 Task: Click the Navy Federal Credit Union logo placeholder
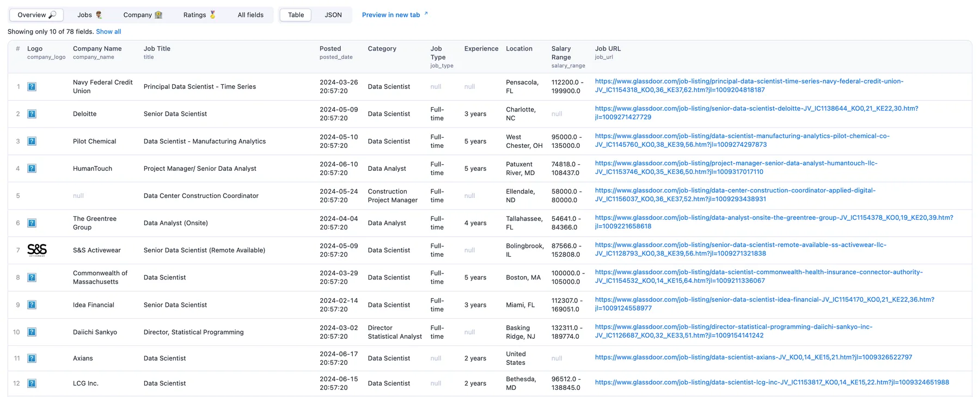32,86
